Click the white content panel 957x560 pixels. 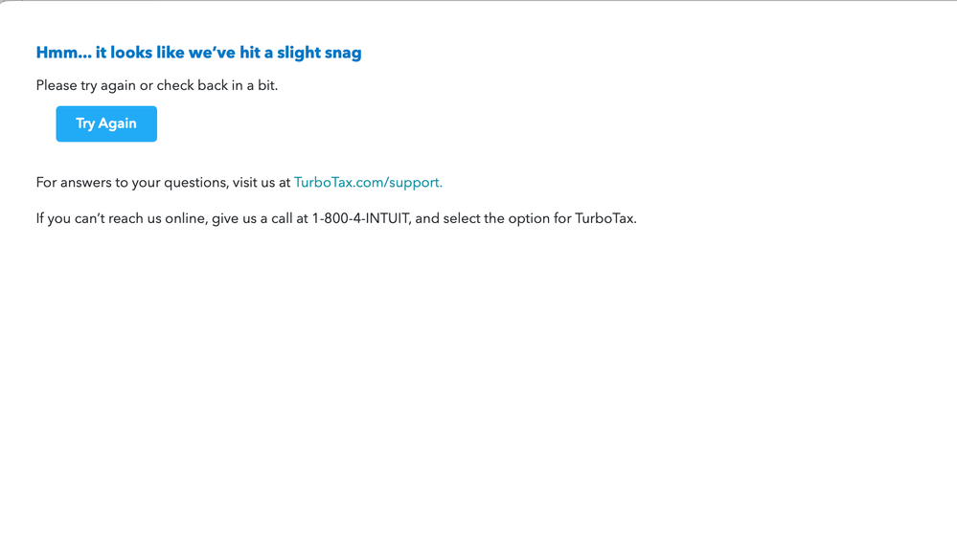[x=479, y=383]
